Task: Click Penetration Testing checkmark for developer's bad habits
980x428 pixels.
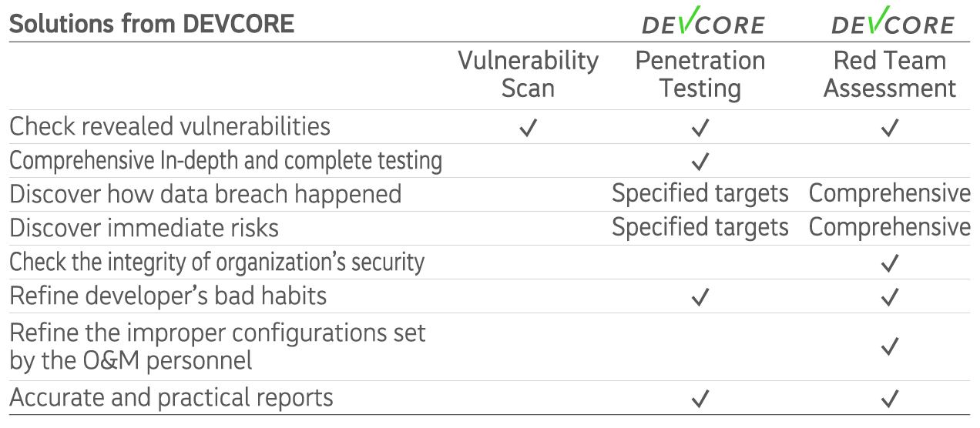Action: pyautogui.click(x=700, y=297)
